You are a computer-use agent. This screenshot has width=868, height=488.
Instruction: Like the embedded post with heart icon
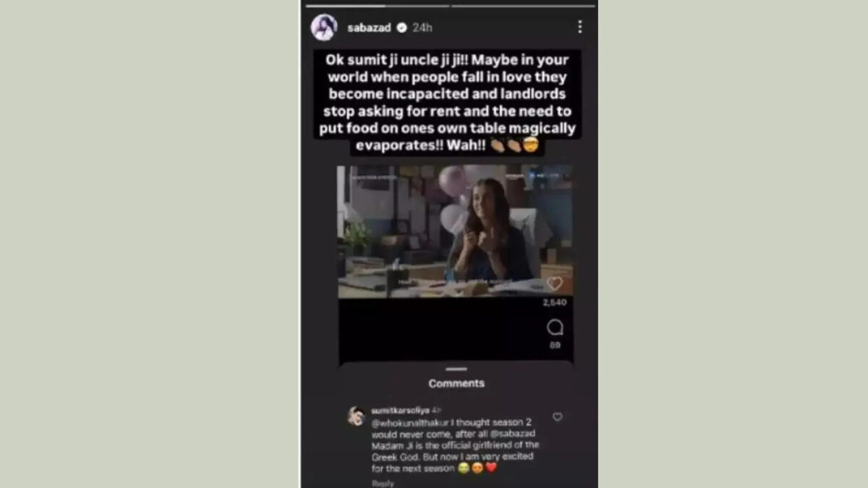[554, 283]
